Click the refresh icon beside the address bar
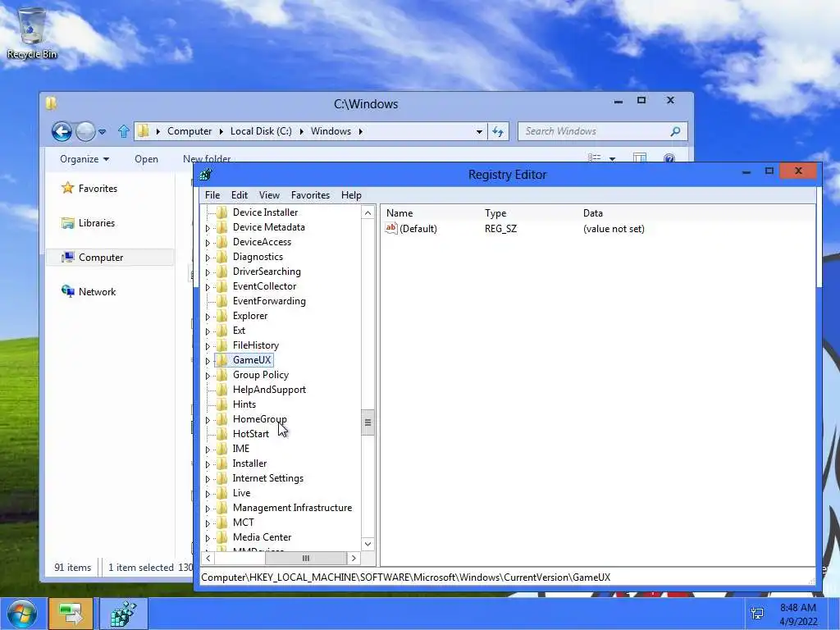This screenshot has width=840, height=630. click(498, 131)
